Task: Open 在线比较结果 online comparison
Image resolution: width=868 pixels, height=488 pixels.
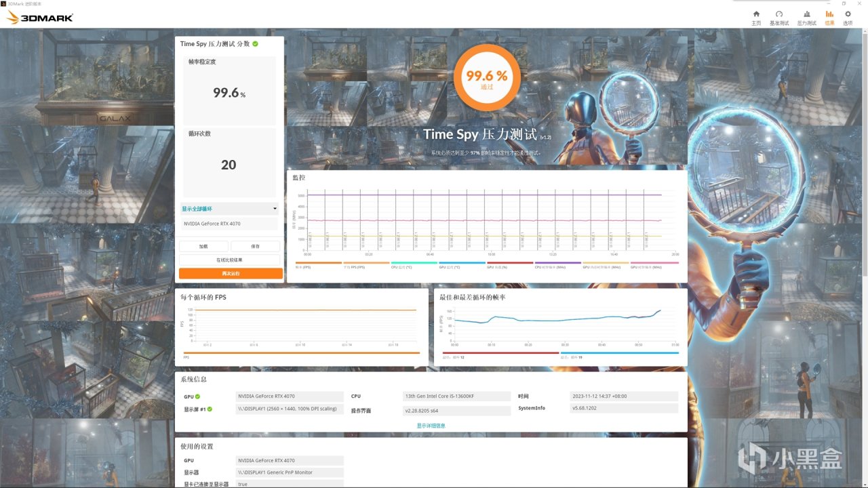Action: [229, 260]
